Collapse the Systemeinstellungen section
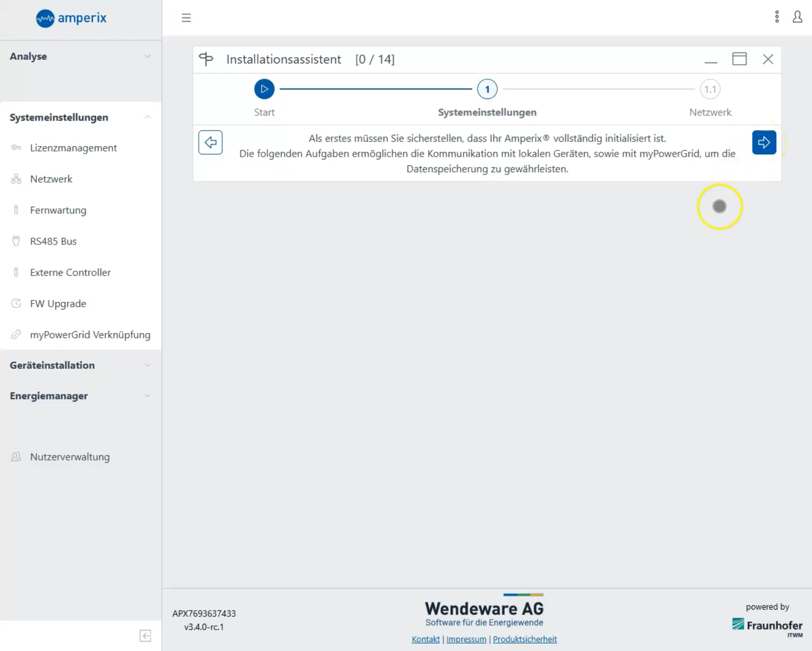 tap(81, 118)
